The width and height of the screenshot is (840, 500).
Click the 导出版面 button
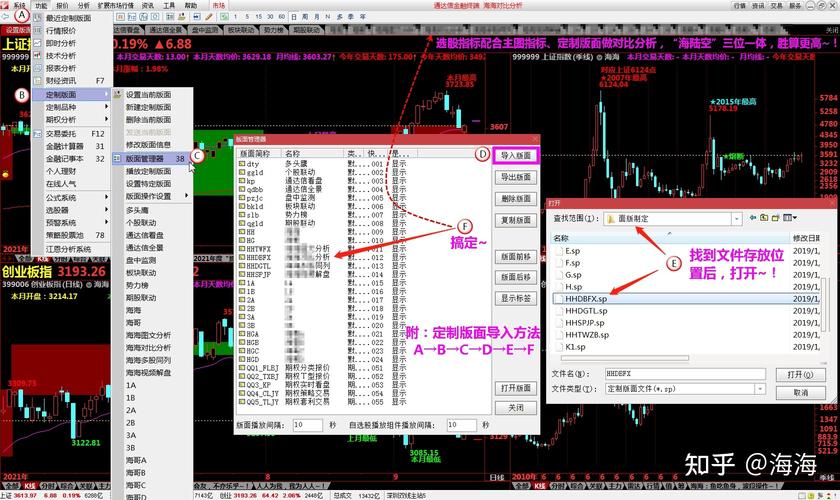(515, 177)
